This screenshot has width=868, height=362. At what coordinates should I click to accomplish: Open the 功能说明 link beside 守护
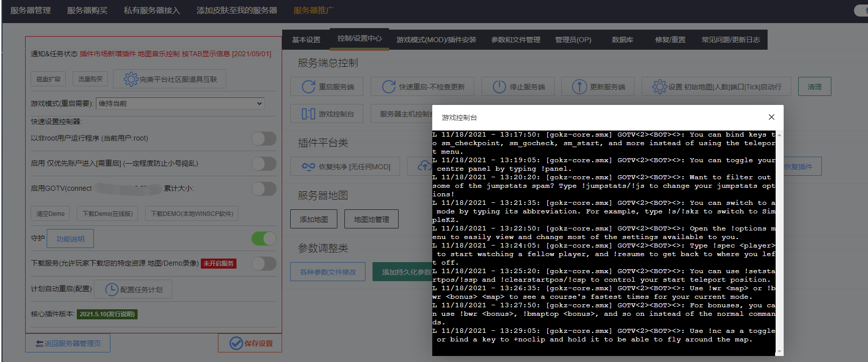pos(70,239)
